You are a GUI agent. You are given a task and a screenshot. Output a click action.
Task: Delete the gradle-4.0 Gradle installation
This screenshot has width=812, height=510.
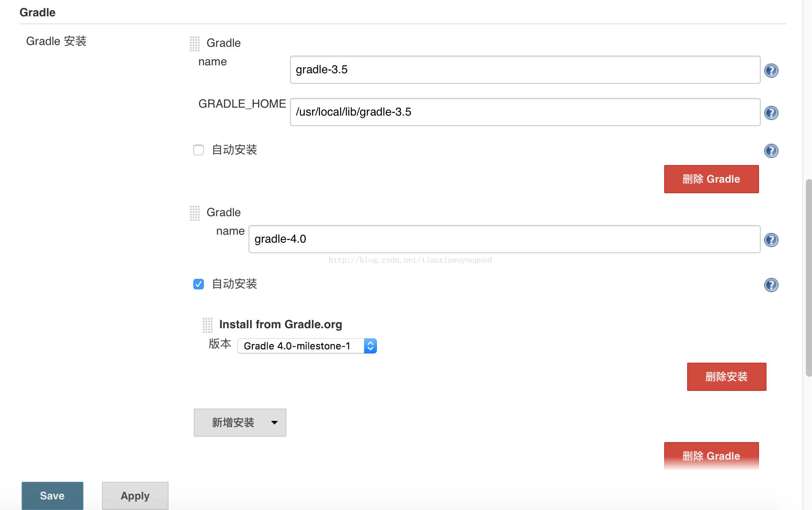coord(711,456)
